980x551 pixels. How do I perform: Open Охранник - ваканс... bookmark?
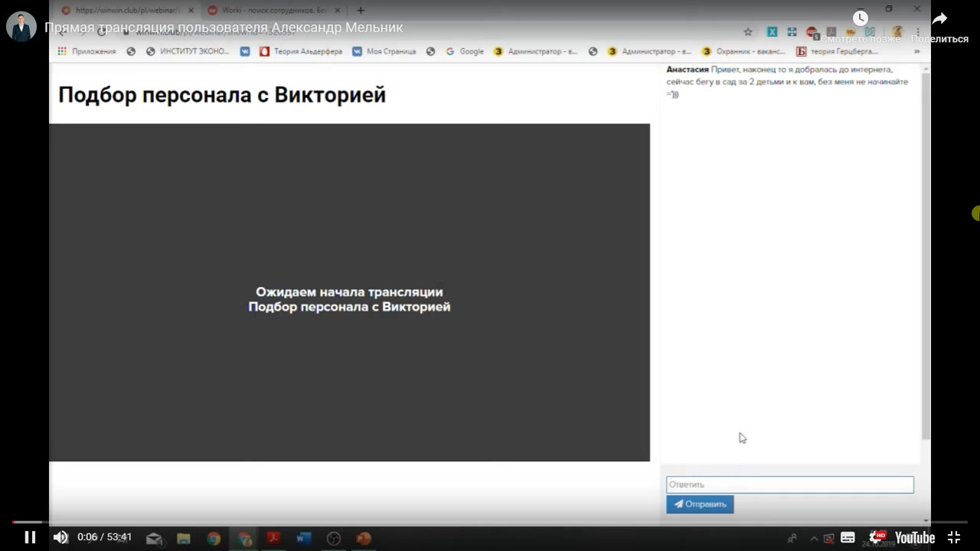pyautogui.click(x=744, y=51)
